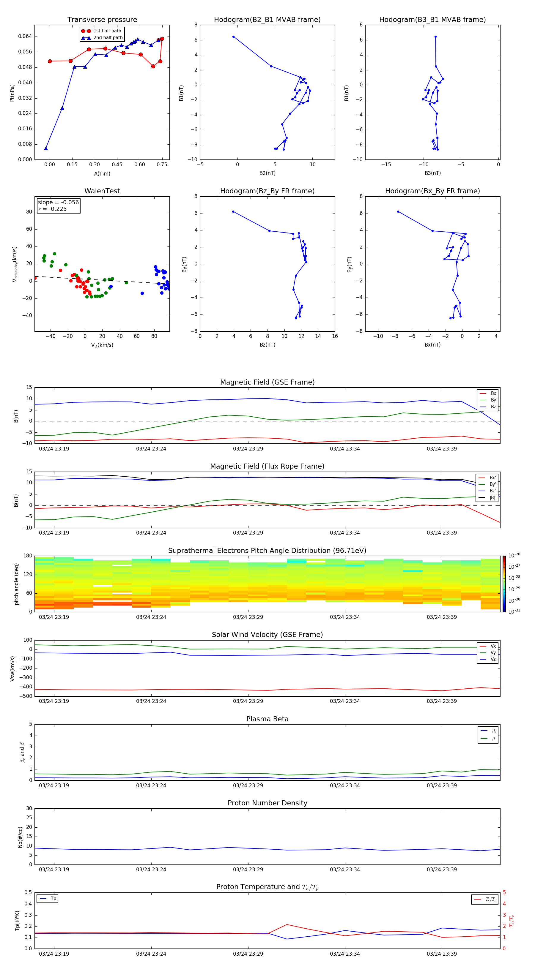Image resolution: width=535 pixels, height=980 pixels.
Task: Click 03/24 23:19 tick under GSE magnetic field plot
Action: click(x=54, y=449)
